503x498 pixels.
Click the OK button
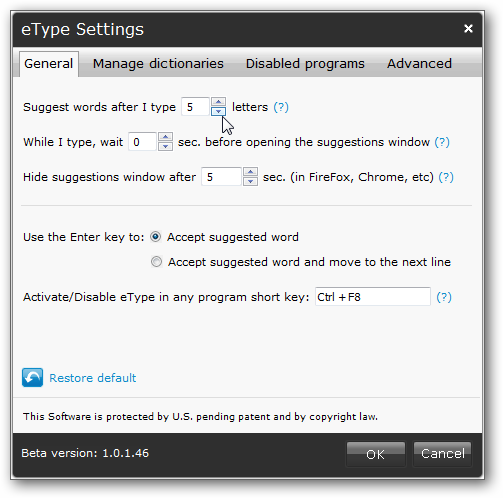pos(376,454)
